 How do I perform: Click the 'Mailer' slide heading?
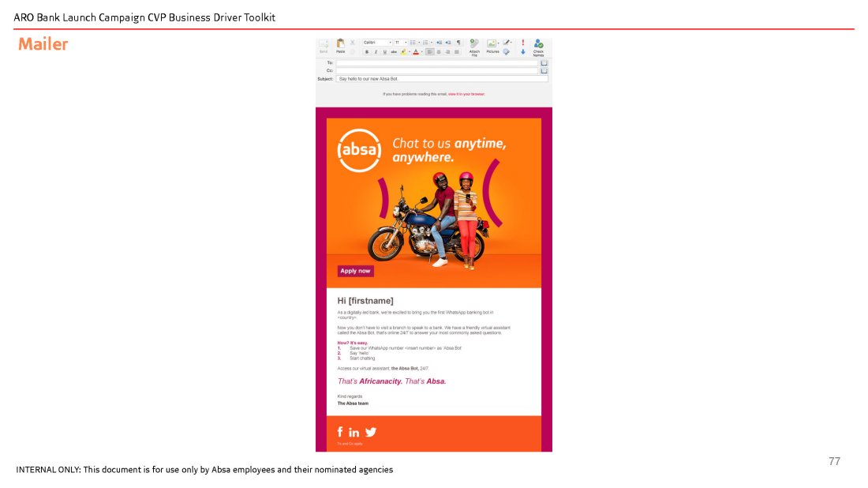[x=43, y=43]
